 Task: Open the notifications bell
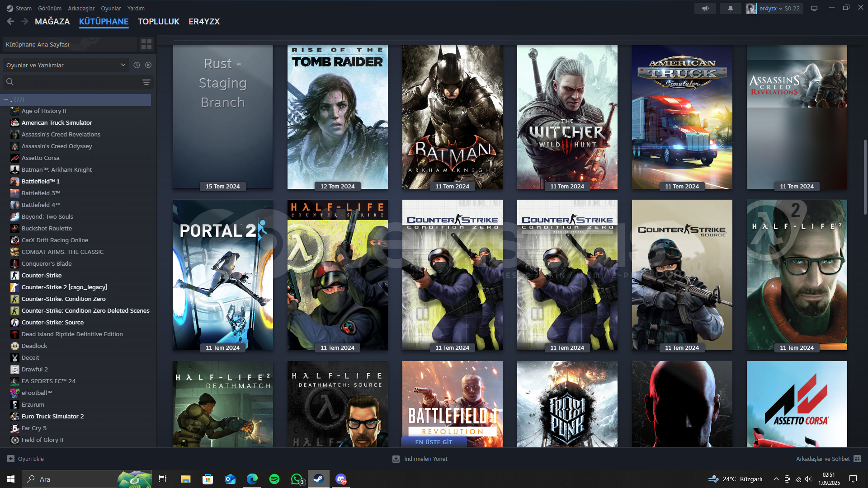pyautogui.click(x=730, y=8)
